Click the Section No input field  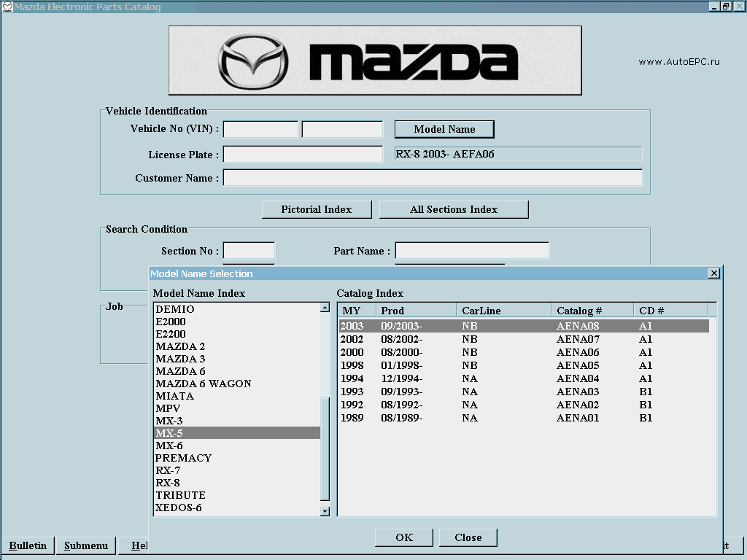tap(249, 251)
